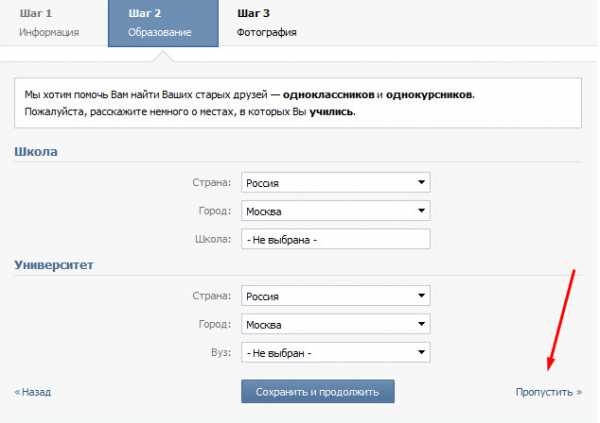Screen dimensions: 600x423
Task: Skip this step with the Пропустить link
Action: (549, 392)
